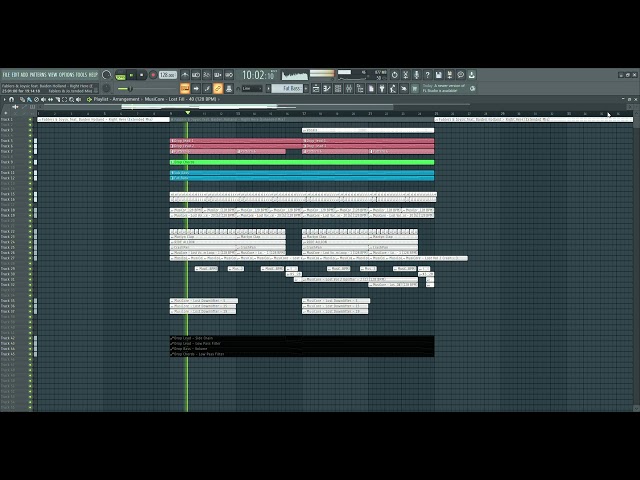The height and width of the screenshot is (480, 640).
Task: Click the 'Playlist - Arrangement' breadcrumb
Action: [x=116, y=99]
